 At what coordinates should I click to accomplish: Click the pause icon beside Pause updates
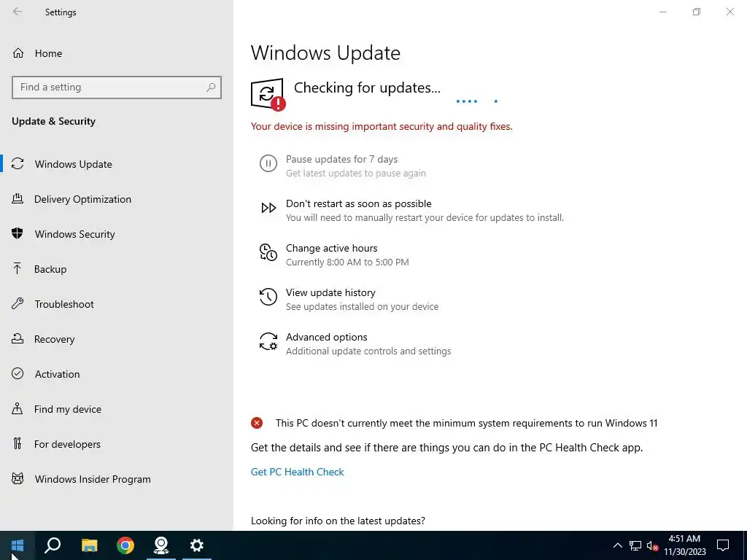tap(268, 163)
